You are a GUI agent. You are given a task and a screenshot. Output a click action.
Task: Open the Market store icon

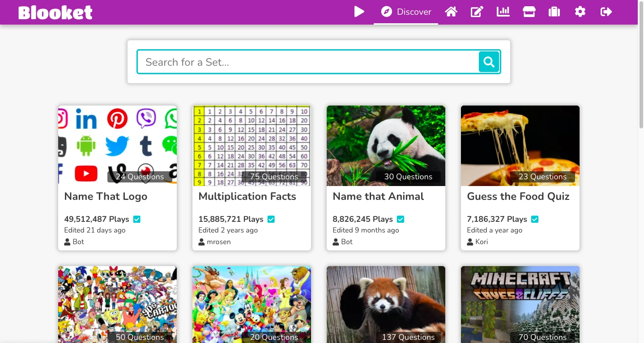[x=529, y=12]
